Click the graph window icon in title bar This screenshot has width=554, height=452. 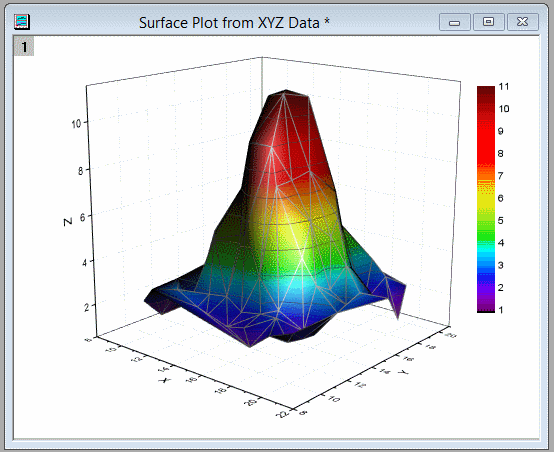[x=22, y=22]
